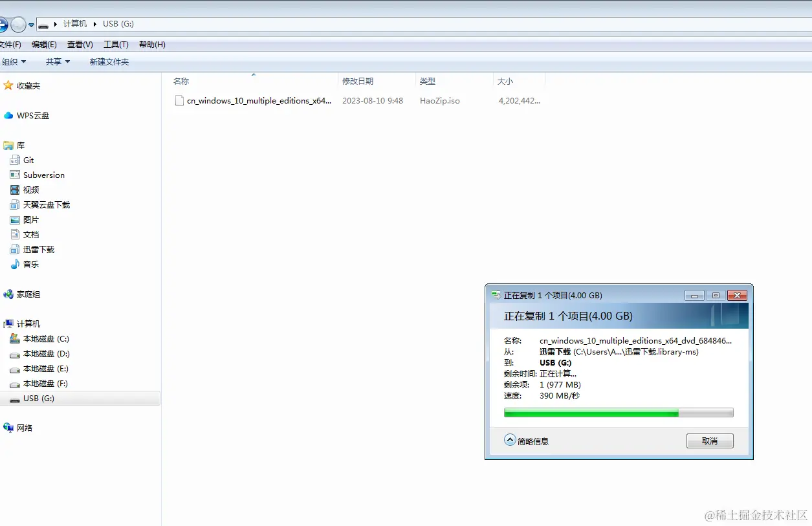Open the 编辑(E) menu
This screenshot has height=526, width=812.
pos(44,45)
